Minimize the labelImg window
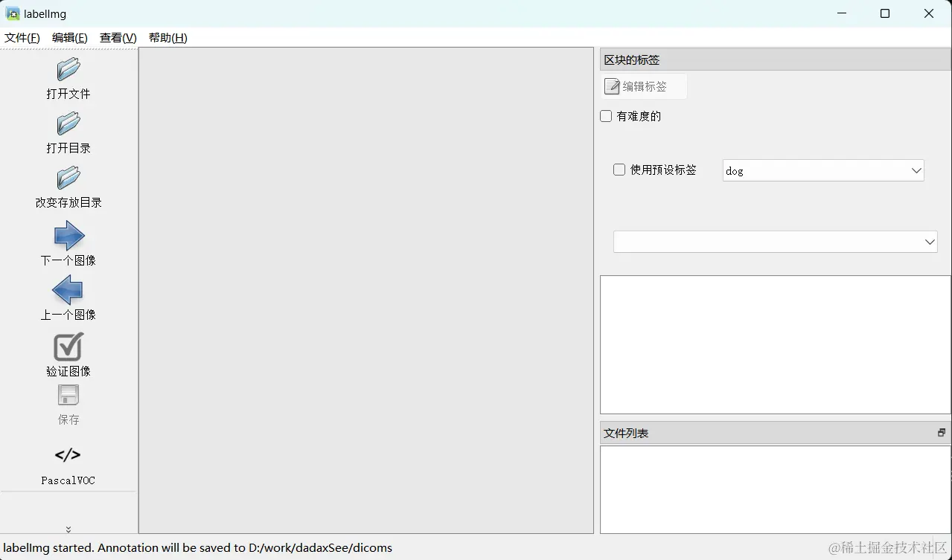This screenshot has width=952, height=560. [x=841, y=13]
